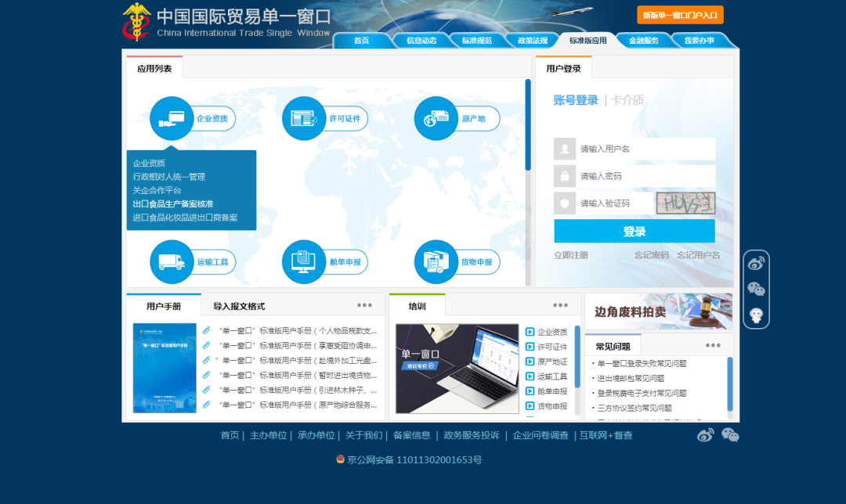Select the 标准版应用 navigation tab
Viewport: 846px width, 504px height.
coord(587,41)
